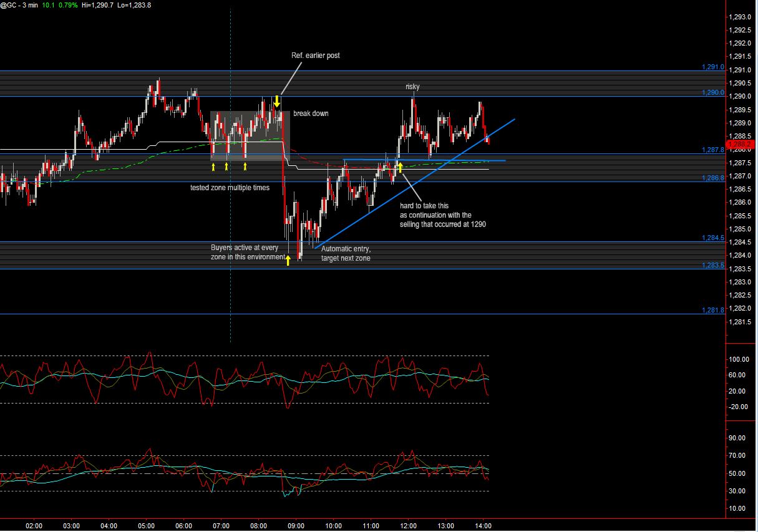Click the 'break down' annotation text
758x532 pixels.
311,114
